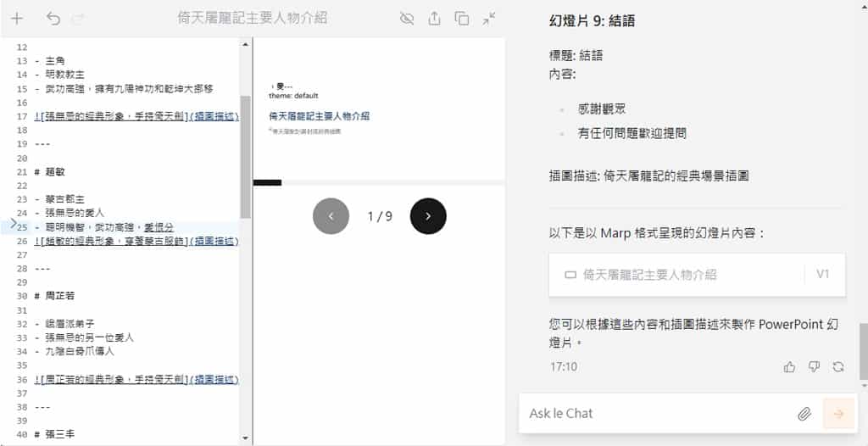Click the 插圖描述 line in chat
The width and height of the screenshot is (868, 446).
[x=648, y=176]
